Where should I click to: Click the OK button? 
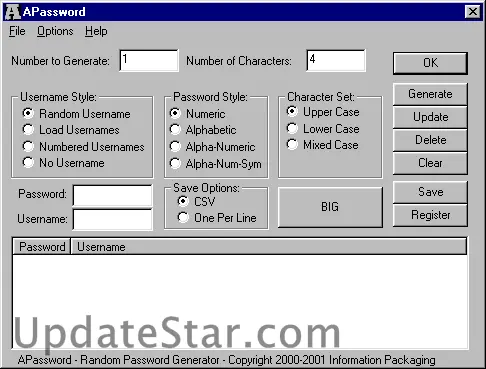coord(430,63)
